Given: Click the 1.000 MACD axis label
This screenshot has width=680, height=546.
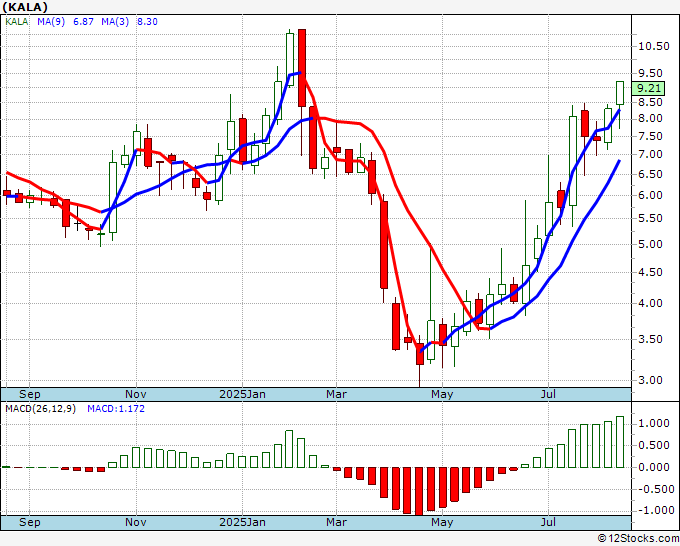Looking at the screenshot, I should tap(654, 424).
